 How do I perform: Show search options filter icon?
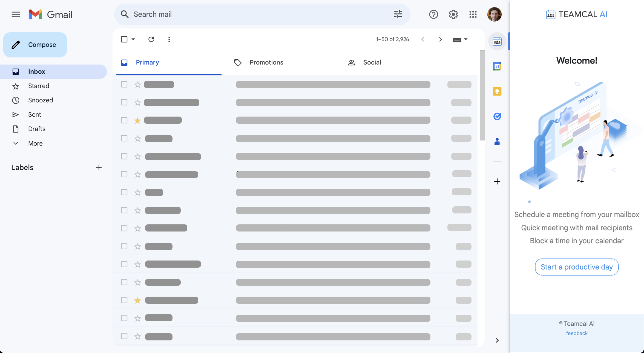[398, 14]
